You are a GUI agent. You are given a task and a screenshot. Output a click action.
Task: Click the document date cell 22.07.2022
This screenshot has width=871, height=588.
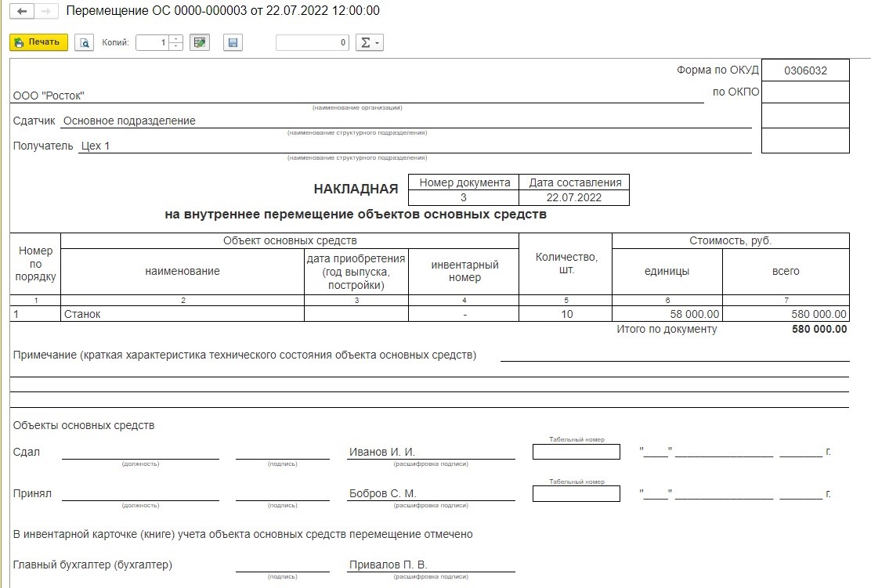574,197
